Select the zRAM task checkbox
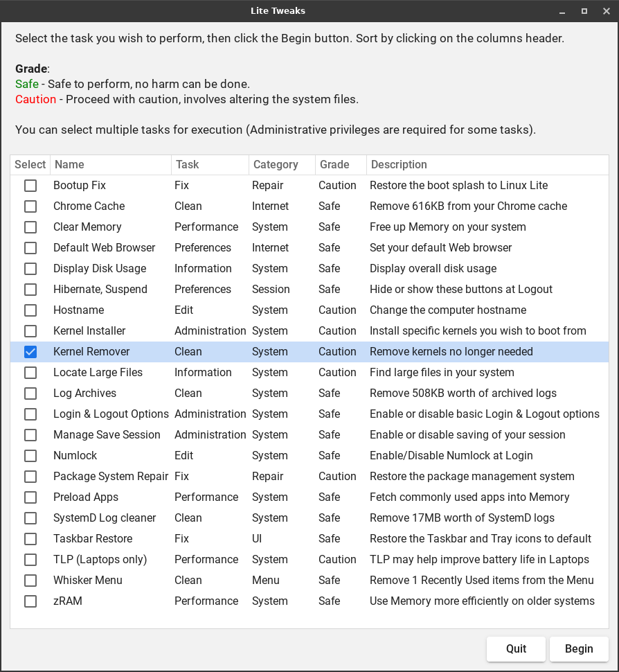The width and height of the screenshot is (619, 672). [x=30, y=601]
